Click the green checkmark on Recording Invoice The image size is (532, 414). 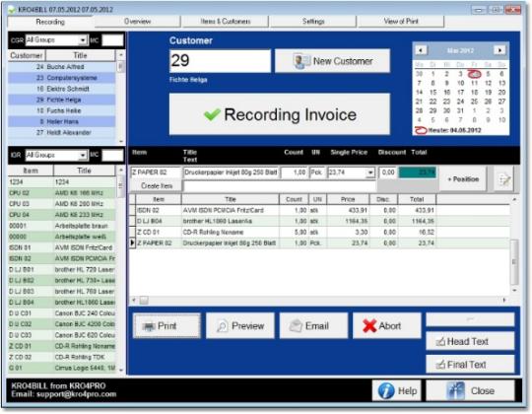[213, 114]
